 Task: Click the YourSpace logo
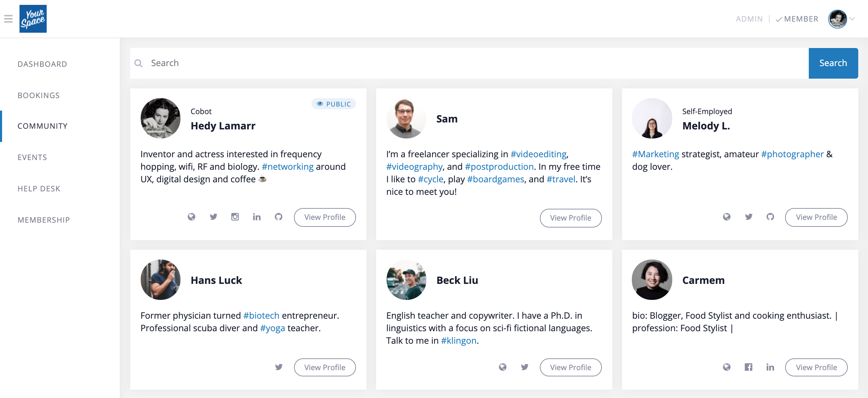pos(33,19)
